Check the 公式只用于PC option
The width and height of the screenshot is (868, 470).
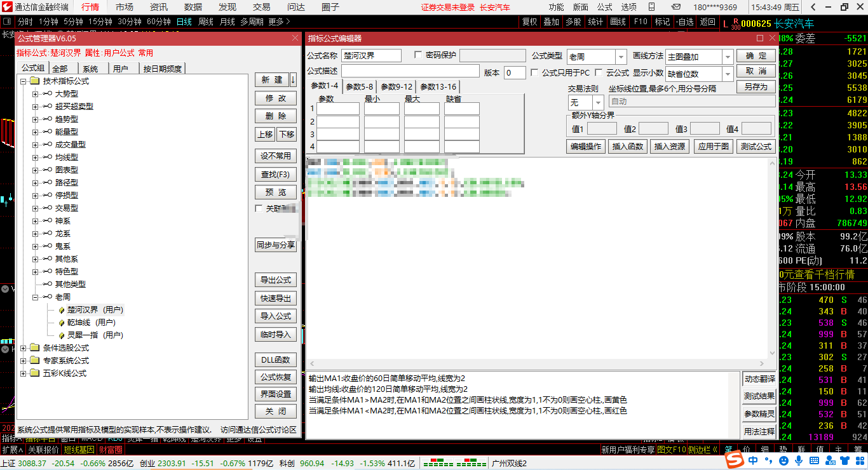point(534,72)
